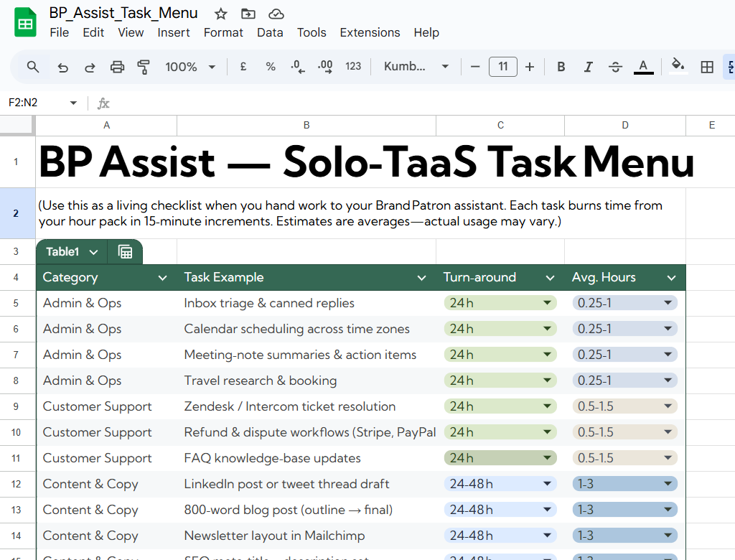
Task: Click the increase font size plus button
Action: tap(530, 67)
